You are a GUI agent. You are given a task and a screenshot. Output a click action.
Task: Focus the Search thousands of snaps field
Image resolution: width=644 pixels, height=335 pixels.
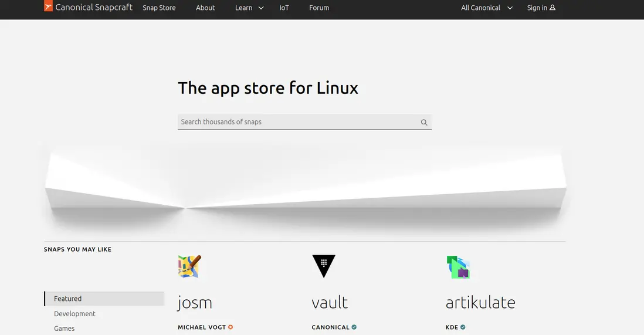click(305, 122)
